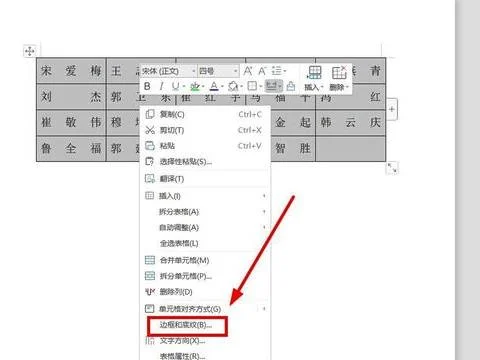Screen dimensions: 480x360
Task: Choose 合并单元格(M) merge cells
Action: (x=205, y=260)
